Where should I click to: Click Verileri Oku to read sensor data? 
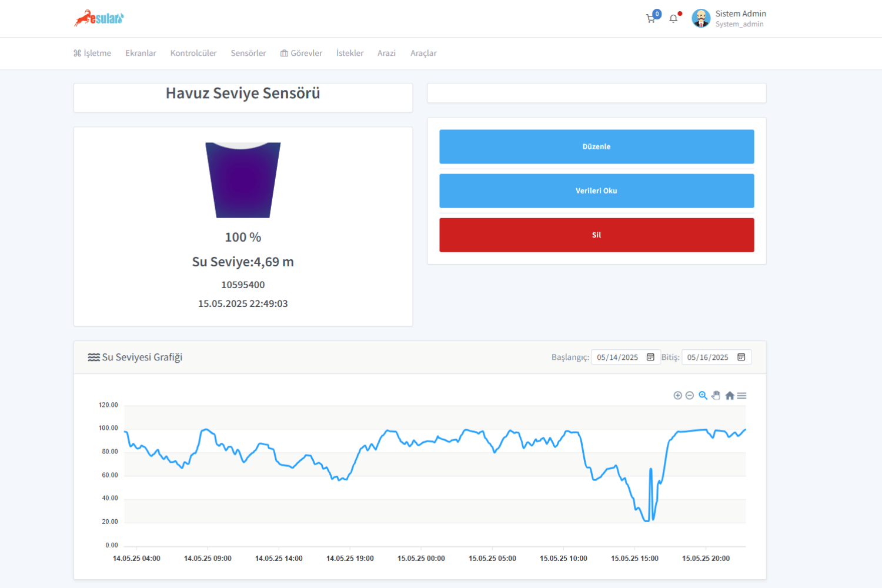596,191
